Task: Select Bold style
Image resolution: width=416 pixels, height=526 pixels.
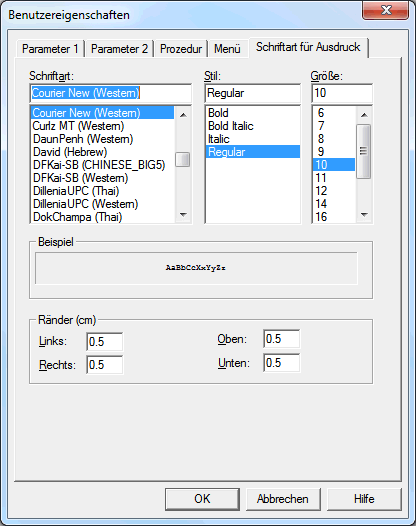Action: point(253,113)
